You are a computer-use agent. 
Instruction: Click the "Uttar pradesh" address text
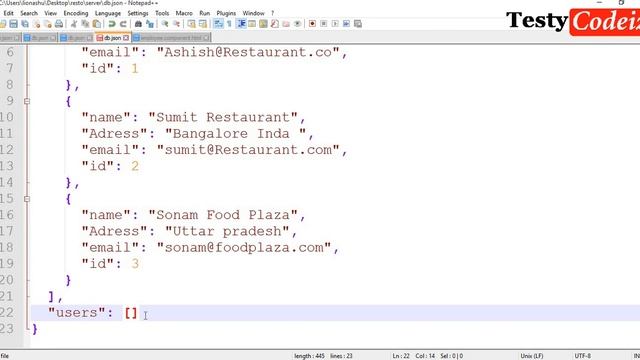click(x=227, y=231)
